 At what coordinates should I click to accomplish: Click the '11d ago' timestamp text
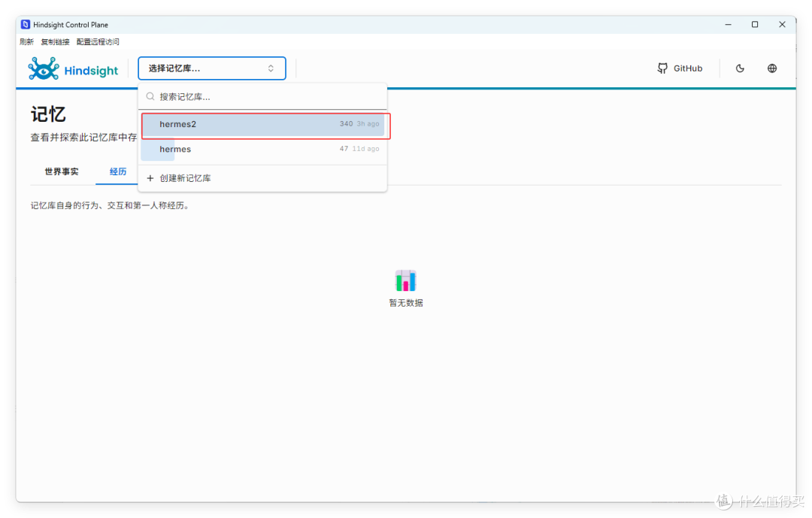pos(365,149)
